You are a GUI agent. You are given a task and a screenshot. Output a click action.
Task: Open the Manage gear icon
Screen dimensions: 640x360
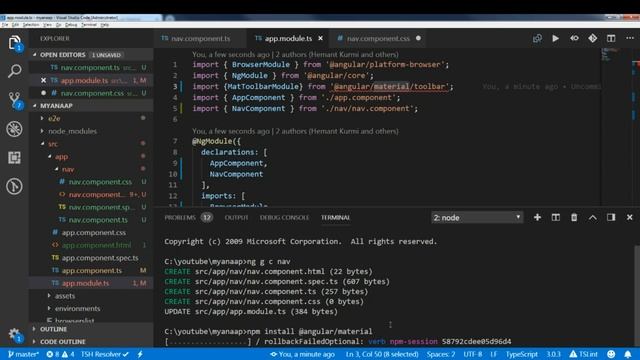coord(14,334)
